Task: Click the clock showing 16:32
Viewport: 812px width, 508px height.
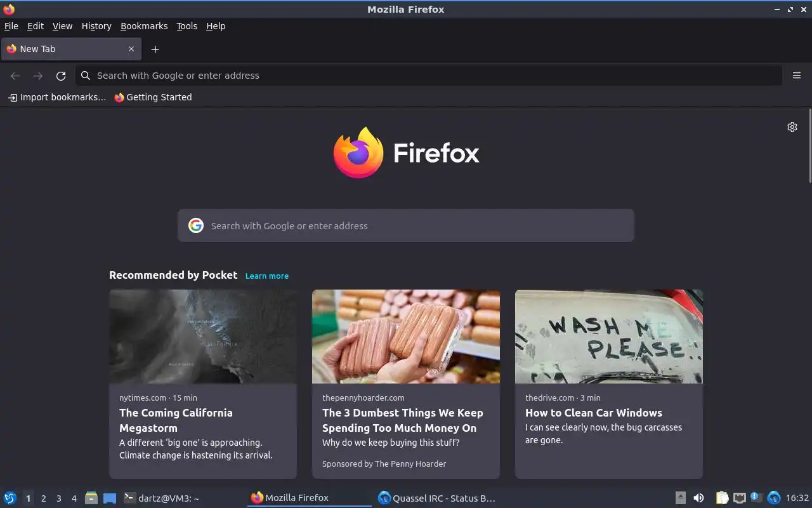Action: (797, 498)
